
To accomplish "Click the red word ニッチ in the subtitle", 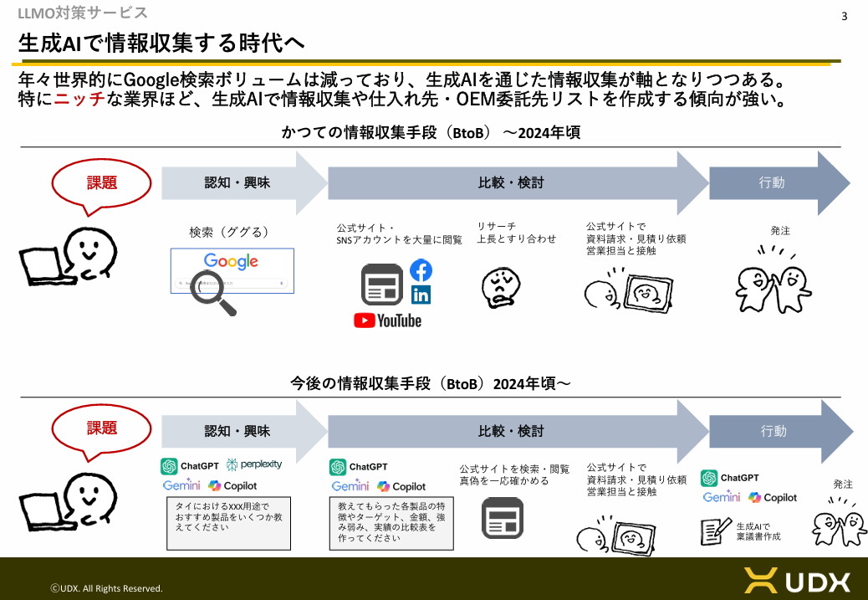I will tap(79, 100).
